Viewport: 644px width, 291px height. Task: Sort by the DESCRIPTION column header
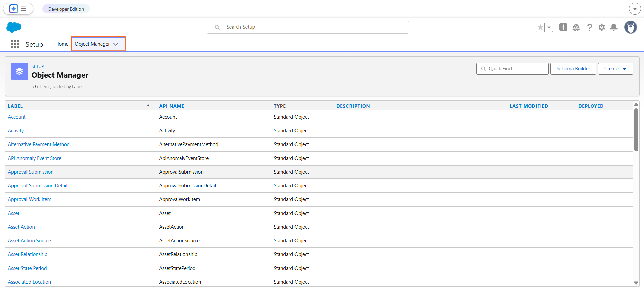[353, 106]
